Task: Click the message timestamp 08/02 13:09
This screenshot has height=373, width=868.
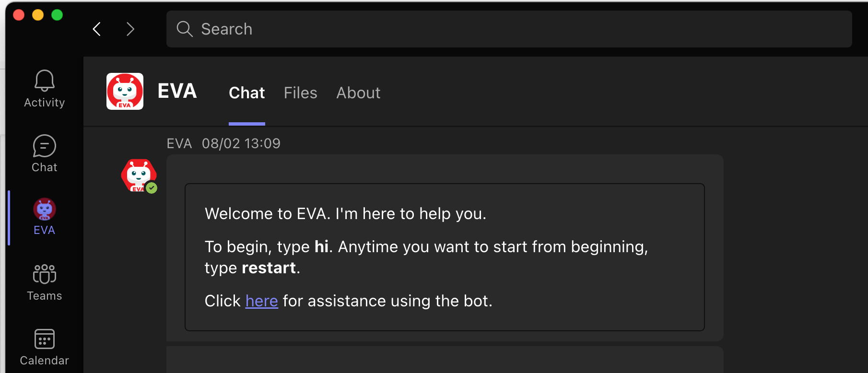Action: (241, 143)
